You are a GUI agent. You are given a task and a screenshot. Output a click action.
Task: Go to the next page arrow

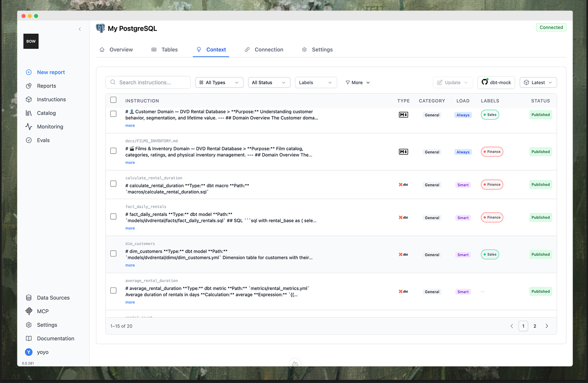click(547, 326)
